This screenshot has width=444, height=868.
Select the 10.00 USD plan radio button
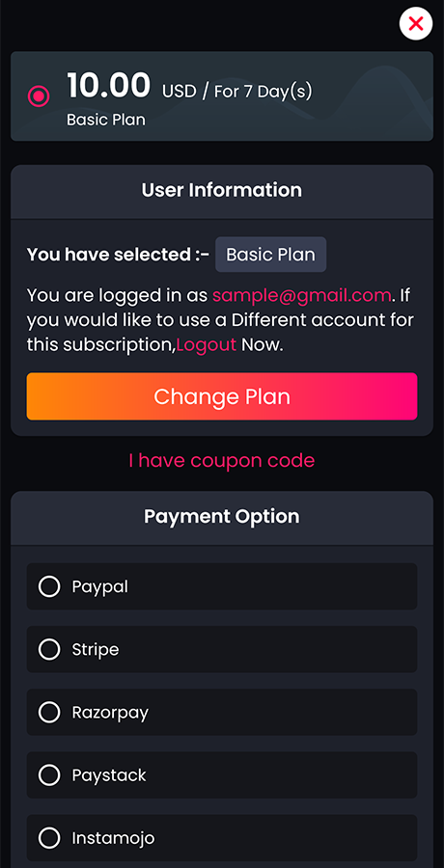(39, 96)
